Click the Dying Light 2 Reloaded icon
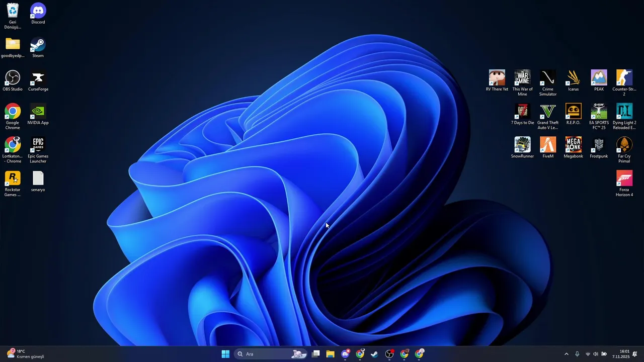The height and width of the screenshot is (362, 644). 624,117
